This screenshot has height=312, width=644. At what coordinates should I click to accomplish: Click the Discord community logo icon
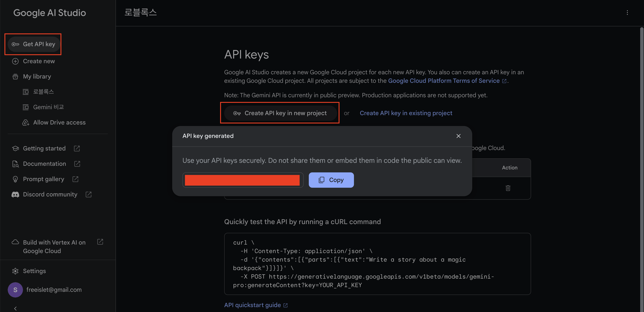tap(15, 195)
